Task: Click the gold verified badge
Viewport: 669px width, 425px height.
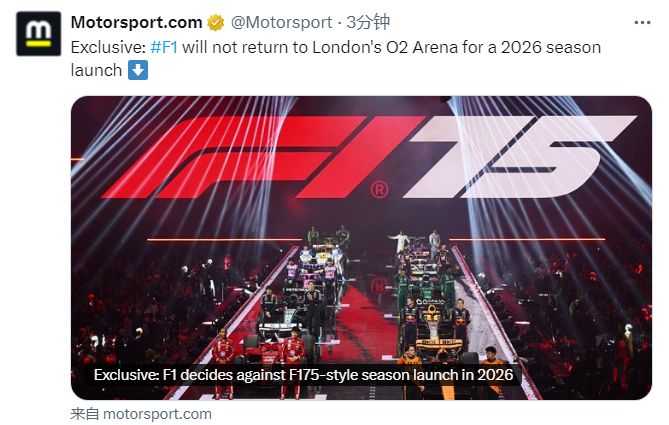Action: pyautogui.click(x=215, y=23)
